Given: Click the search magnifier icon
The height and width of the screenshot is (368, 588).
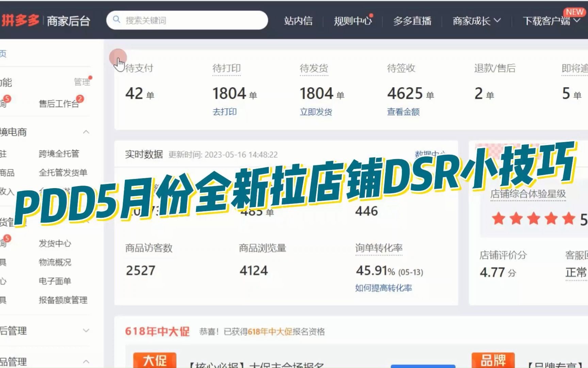Looking at the screenshot, I should pos(116,19).
